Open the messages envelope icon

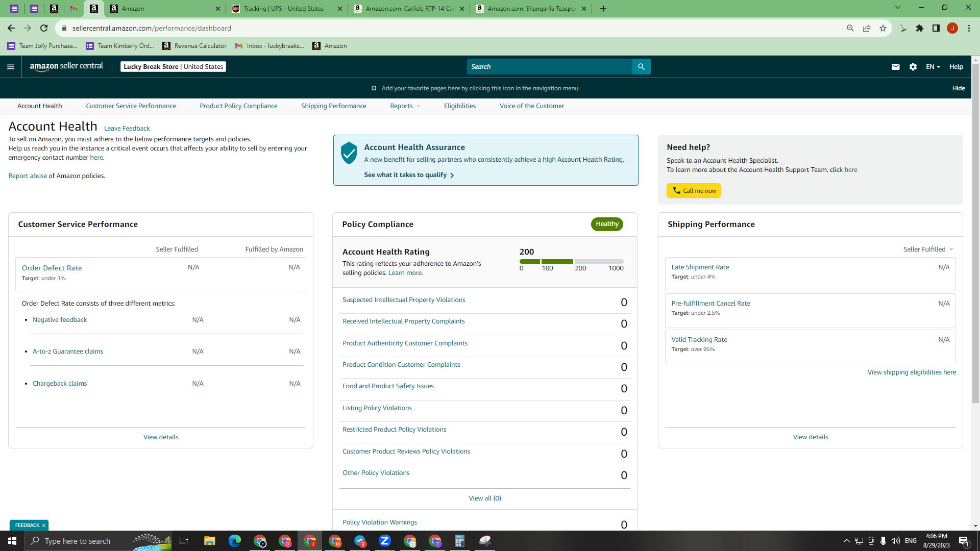pos(895,67)
